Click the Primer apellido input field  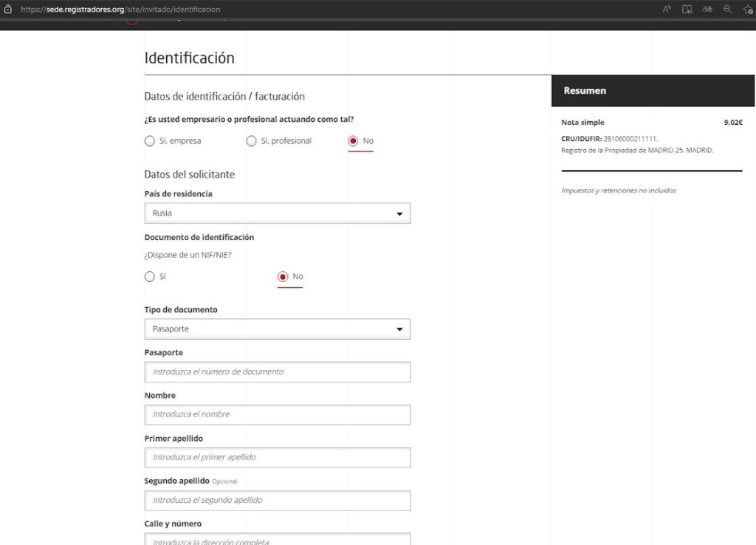click(x=277, y=458)
